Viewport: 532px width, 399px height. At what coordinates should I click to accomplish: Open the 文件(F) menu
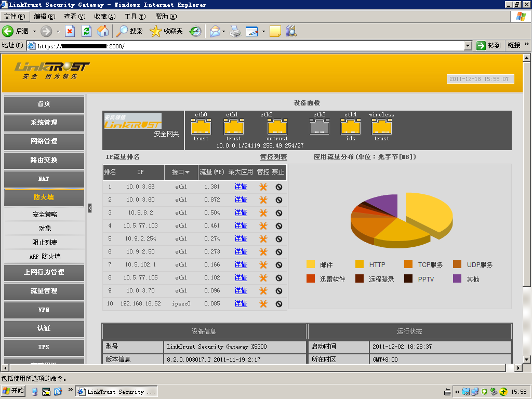click(x=15, y=16)
